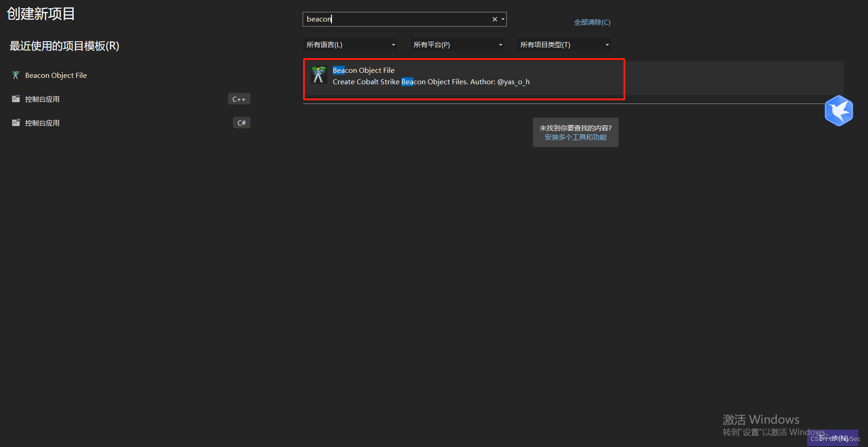868x447 pixels.
Task: Click the 全部清除(C) link
Action: point(592,22)
